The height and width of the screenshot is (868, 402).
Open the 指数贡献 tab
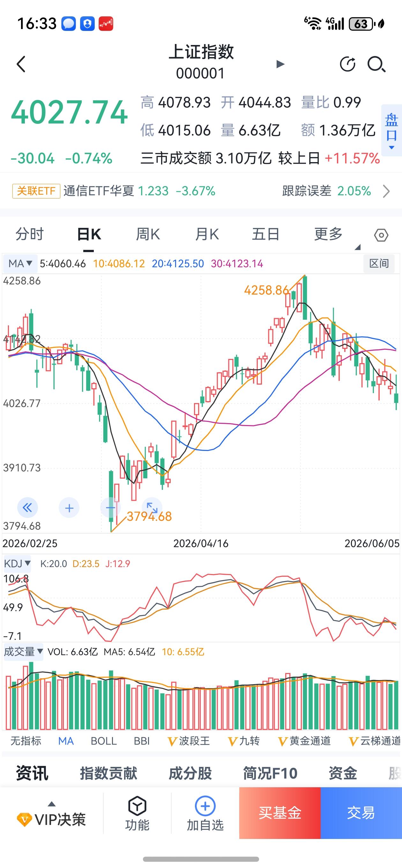[108, 773]
